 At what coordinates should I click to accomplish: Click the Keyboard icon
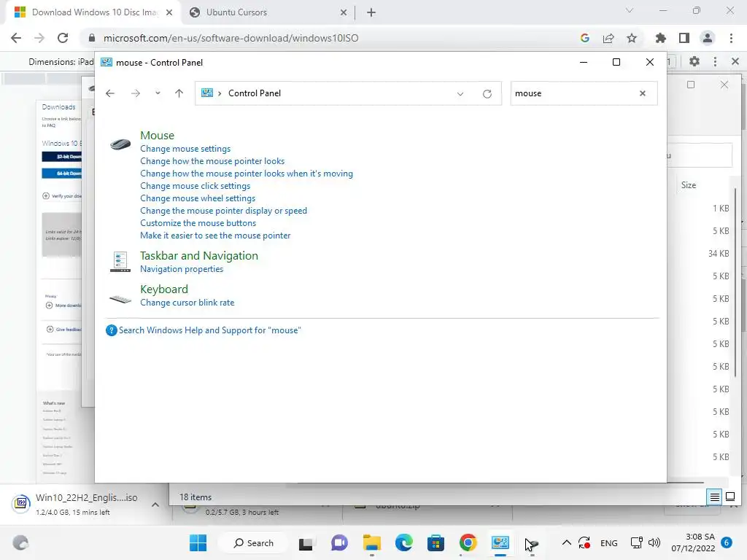[x=120, y=299]
